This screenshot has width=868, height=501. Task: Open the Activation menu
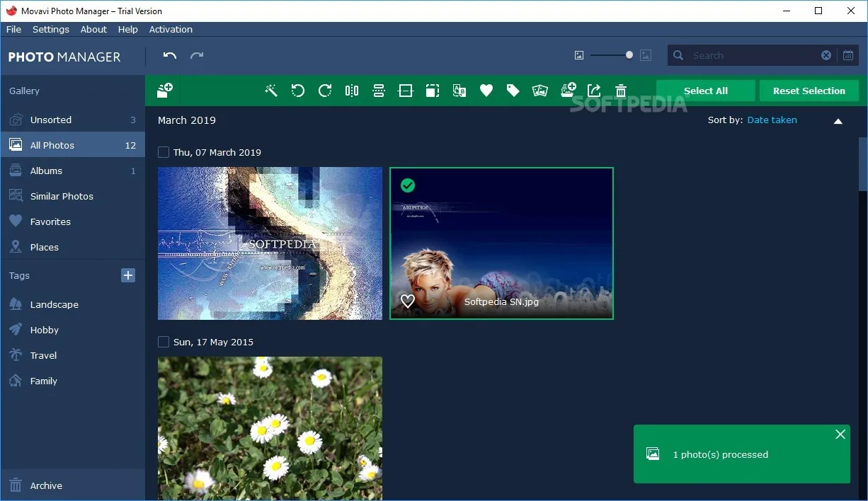(x=171, y=29)
